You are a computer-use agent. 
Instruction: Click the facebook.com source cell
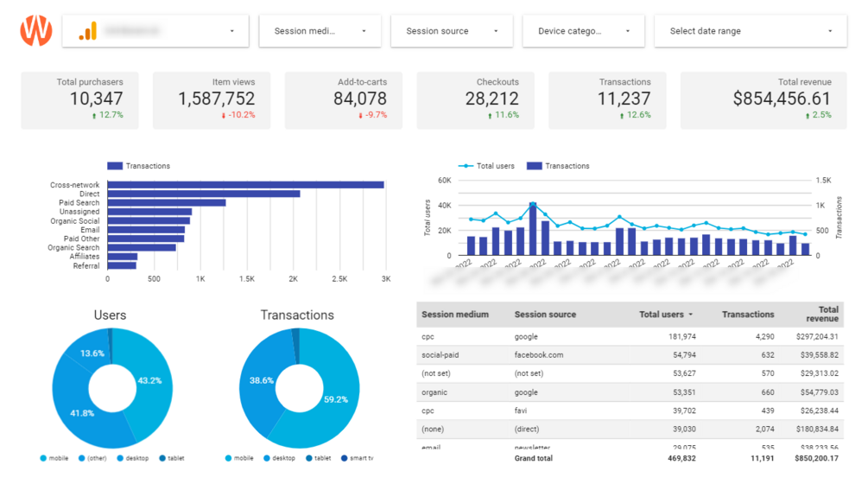[539, 355]
